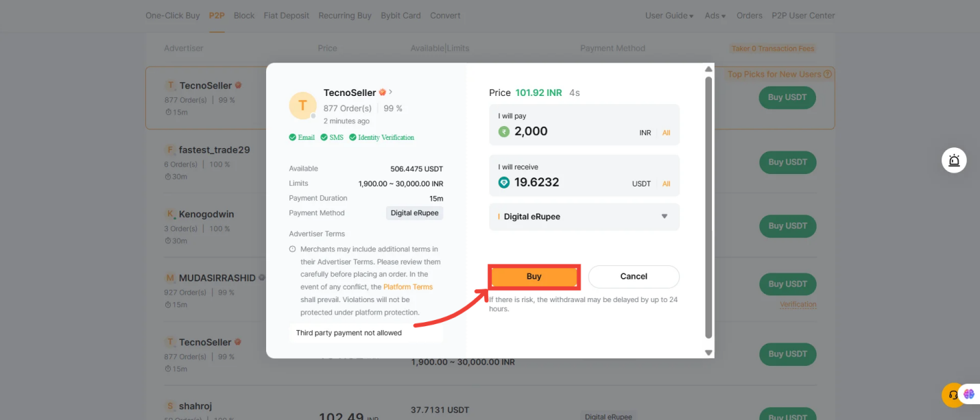Screen dimensions: 980x420
Task: Open the Platform Terms link
Action: 408,286
